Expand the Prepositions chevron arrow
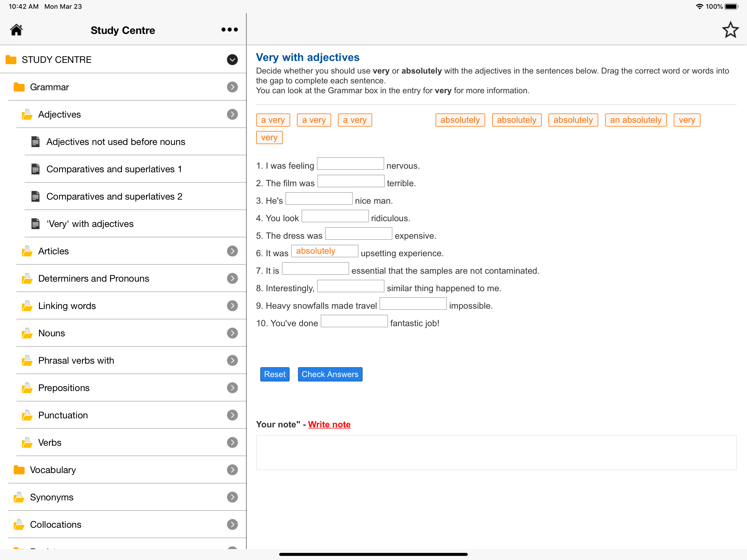This screenshot has height=560, width=747. (x=232, y=388)
